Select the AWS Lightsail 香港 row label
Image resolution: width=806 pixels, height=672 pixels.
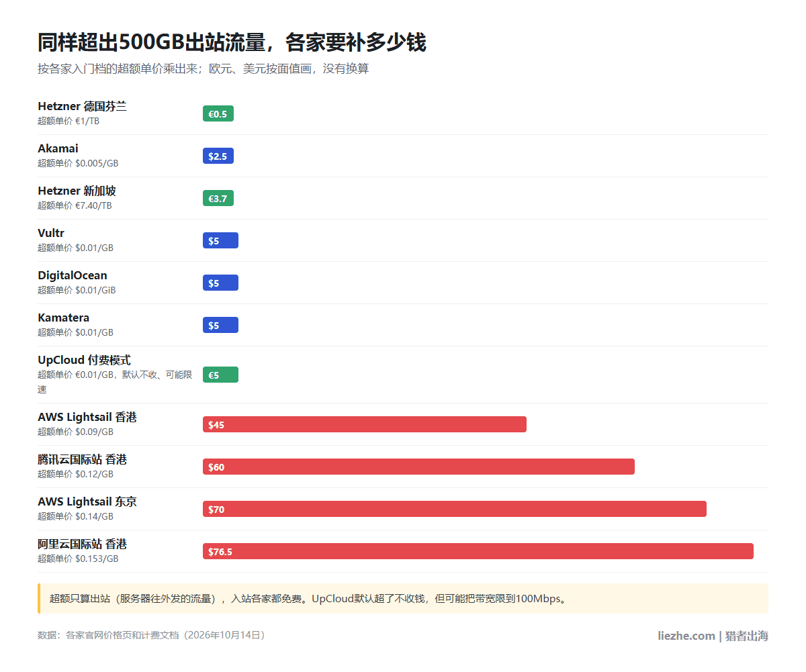(x=87, y=417)
